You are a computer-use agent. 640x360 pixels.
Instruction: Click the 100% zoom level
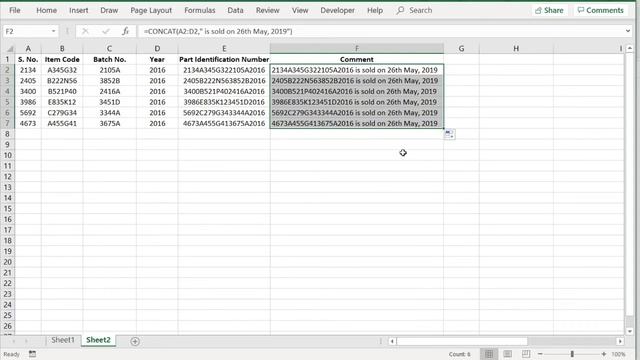click(618, 354)
